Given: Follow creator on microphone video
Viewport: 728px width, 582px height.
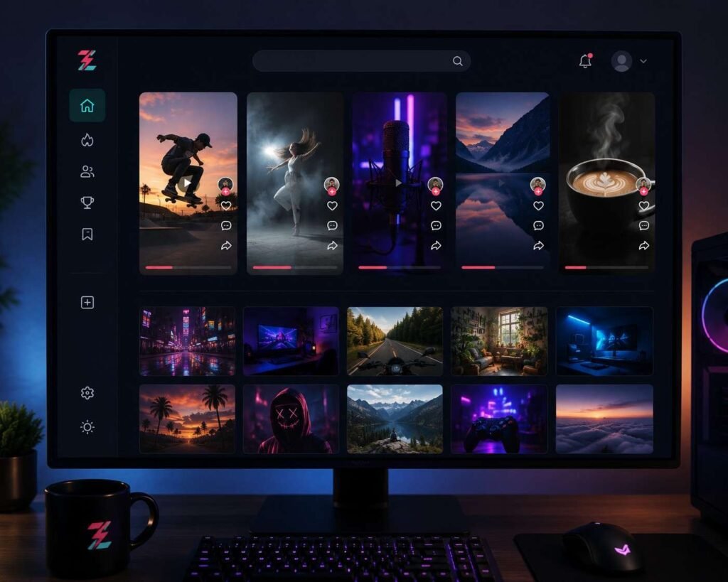Looking at the screenshot, I should click(436, 192).
